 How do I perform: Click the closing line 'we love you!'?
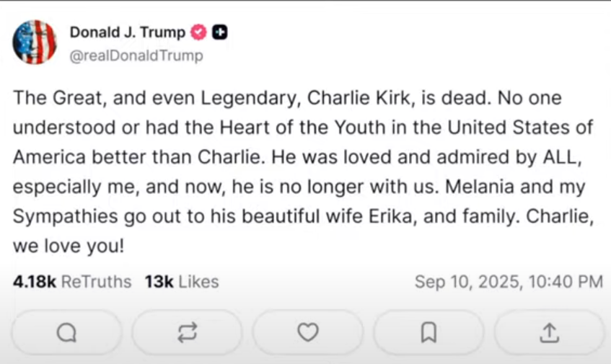(69, 245)
